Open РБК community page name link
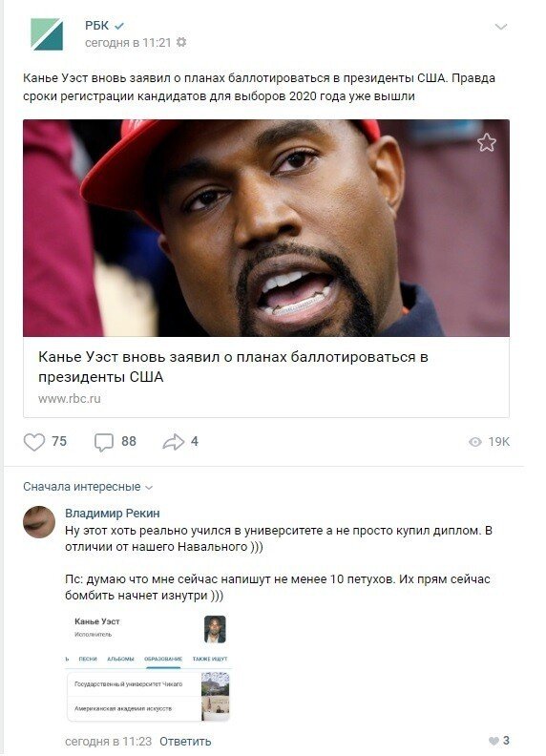Screen dimensions: 546x756 (97, 26)
